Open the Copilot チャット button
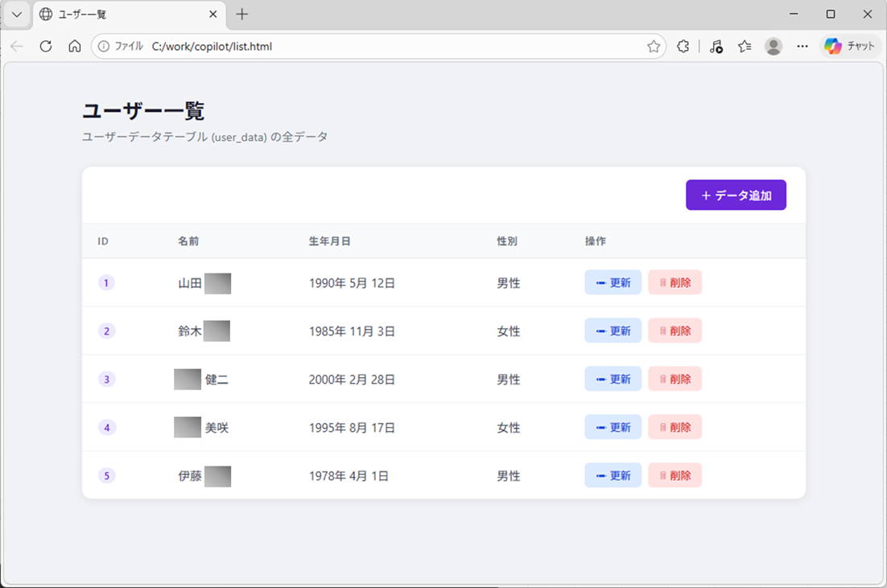The height and width of the screenshot is (588, 887). coord(850,47)
